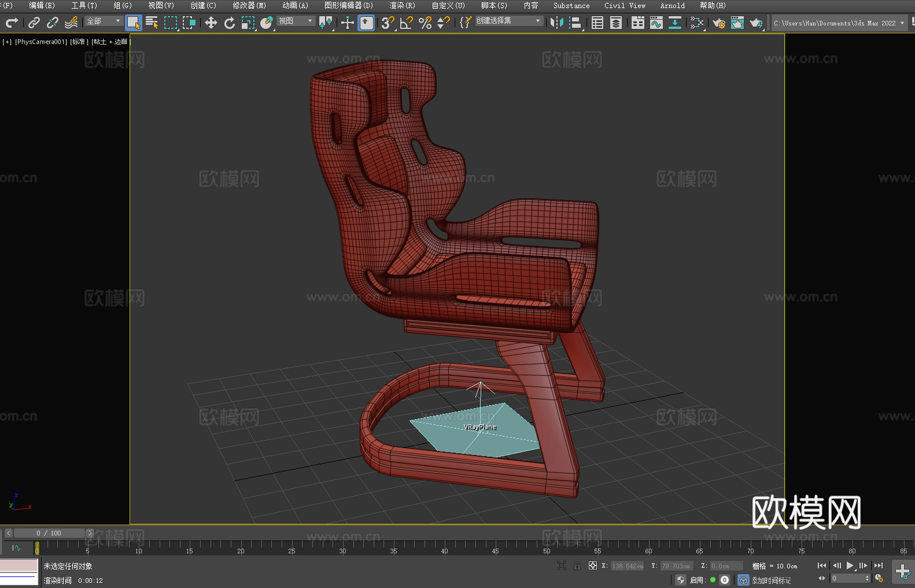The image size is (915, 588).
Task: Click the Z coordinate field
Action: pos(726,566)
